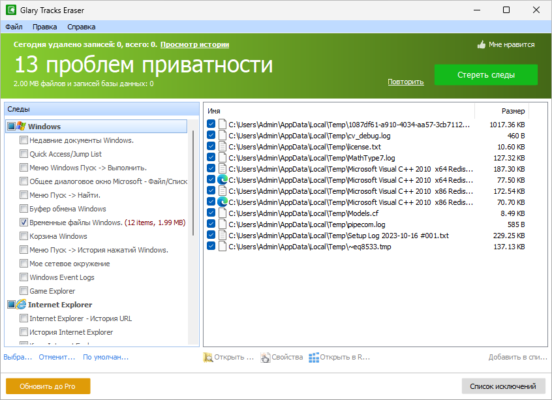Check the 'Game Explorer' checkbox

point(24,291)
